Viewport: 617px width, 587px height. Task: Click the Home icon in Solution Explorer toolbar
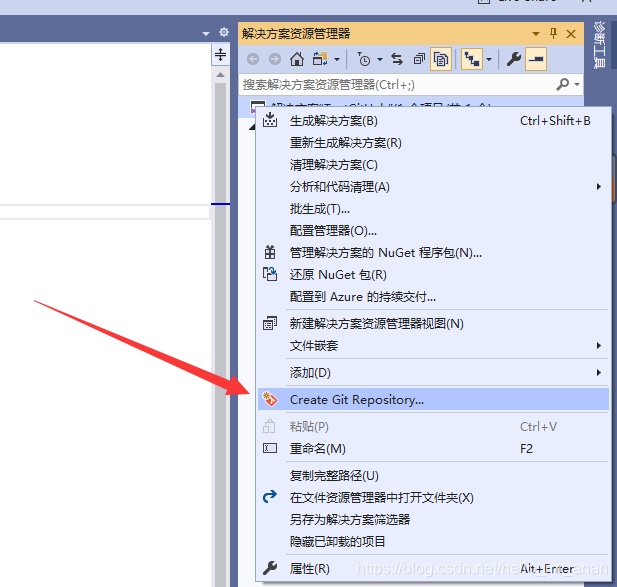[x=297, y=59]
